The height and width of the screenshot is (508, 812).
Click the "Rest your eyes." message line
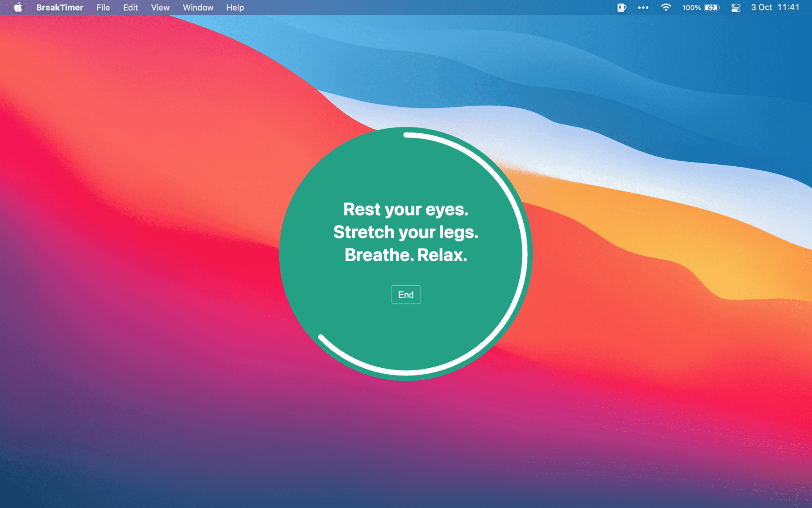pyautogui.click(x=406, y=210)
